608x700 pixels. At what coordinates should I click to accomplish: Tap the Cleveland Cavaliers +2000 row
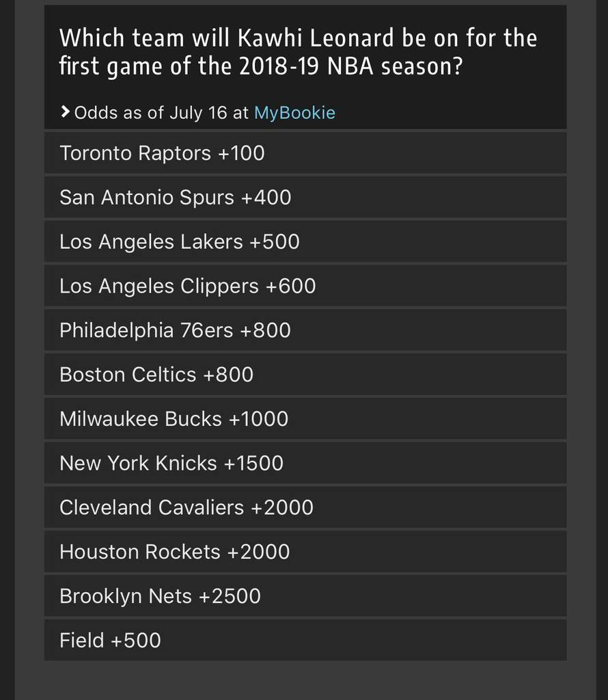[305, 508]
